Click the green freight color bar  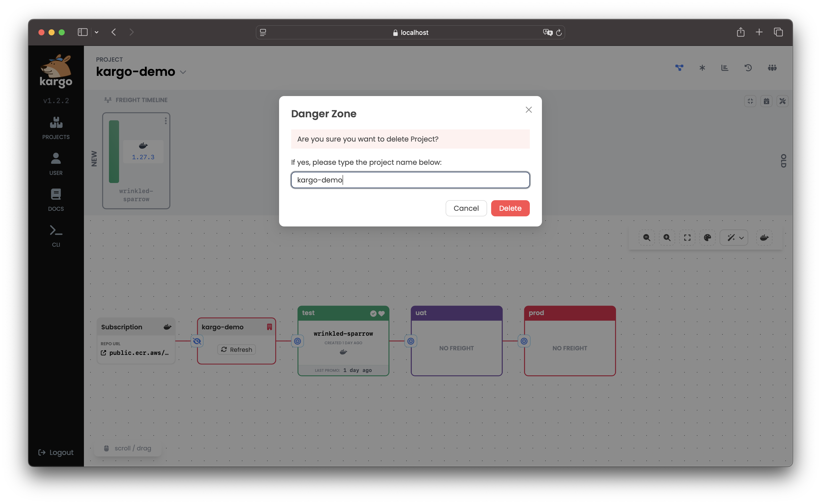coord(114,152)
